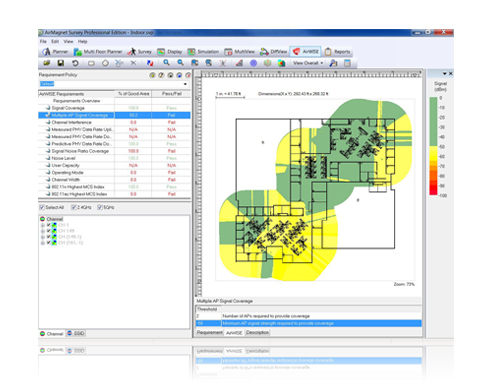Click the green cube toolbar icon

tap(267, 63)
